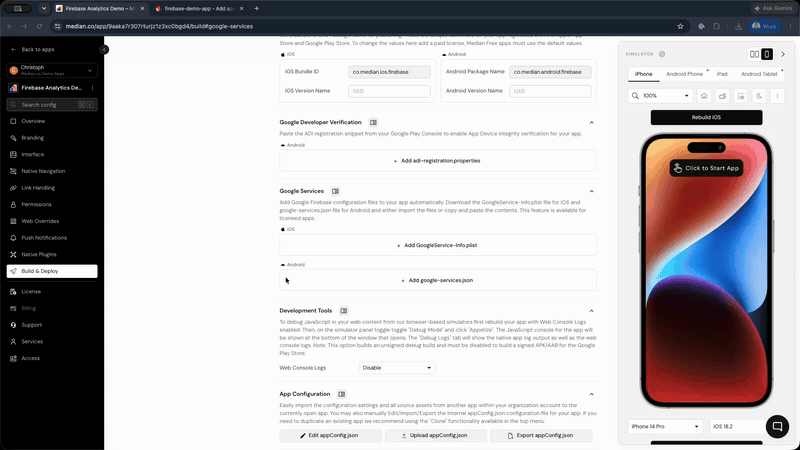This screenshot has width=800, height=450.
Task: Click the Support icon in the sidebar
Action: tap(13, 325)
